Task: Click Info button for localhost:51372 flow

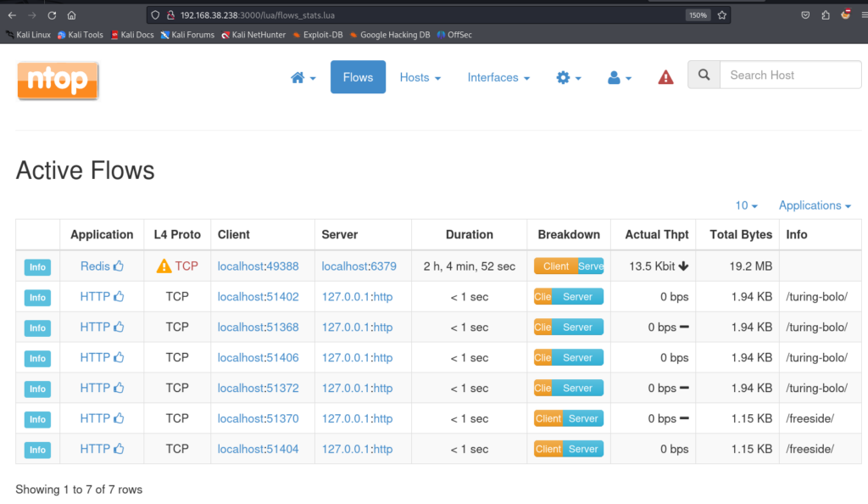Action: point(37,389)
